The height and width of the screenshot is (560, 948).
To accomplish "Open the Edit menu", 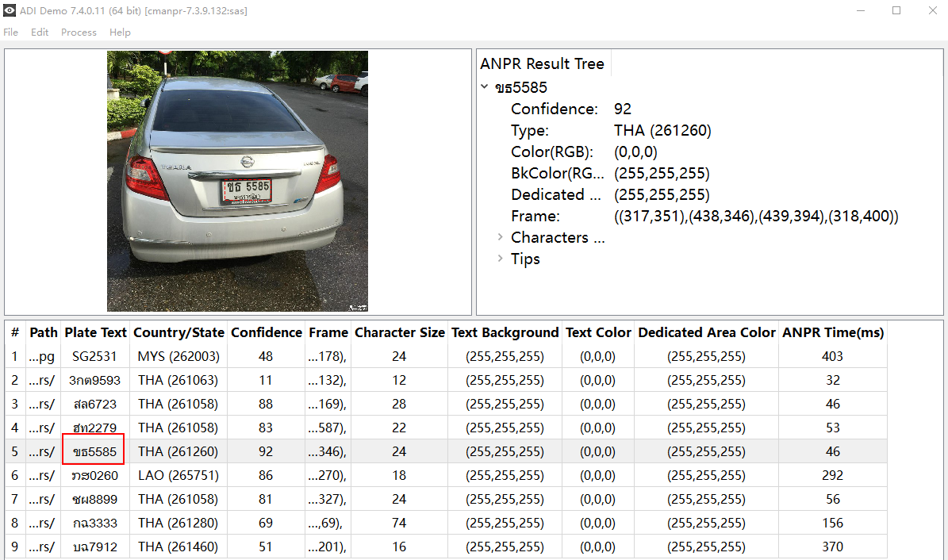I will point(40,32).
